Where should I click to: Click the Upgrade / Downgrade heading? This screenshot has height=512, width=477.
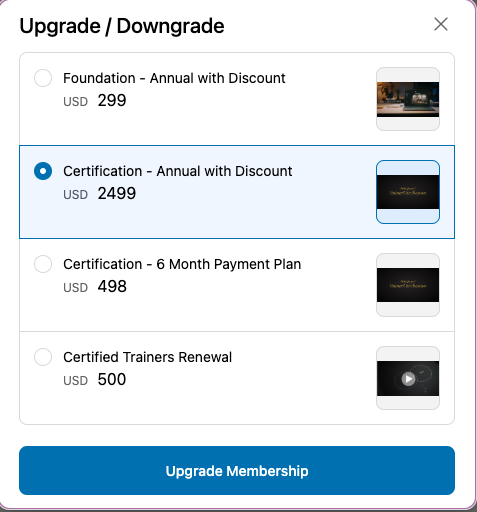tap(122, 26)
